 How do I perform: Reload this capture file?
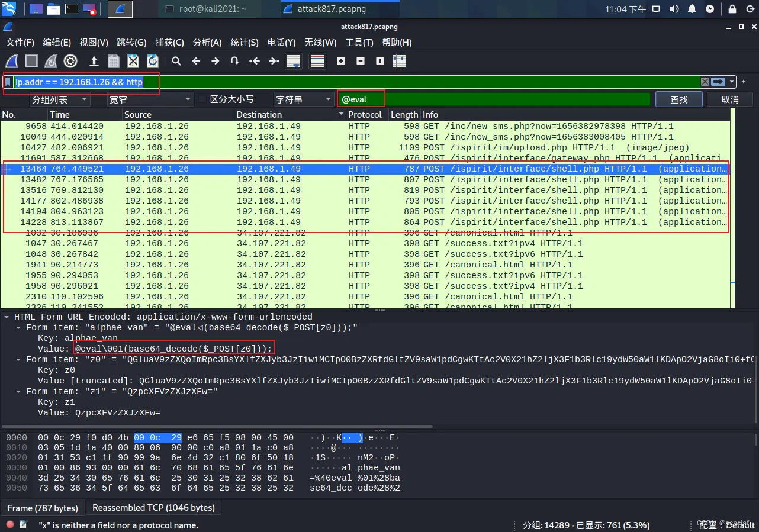point(153,61)
